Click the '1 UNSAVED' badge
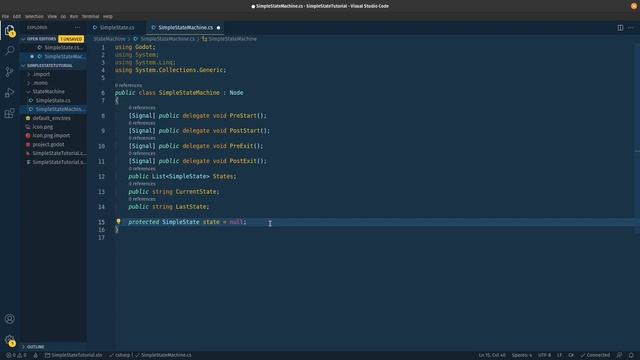 click(x=71, y=39)
